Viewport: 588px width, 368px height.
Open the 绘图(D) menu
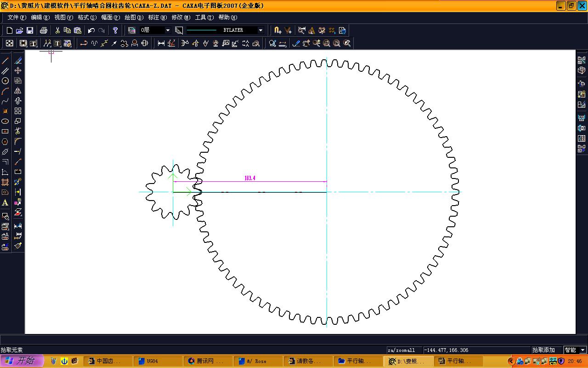(x=134, y=17)
